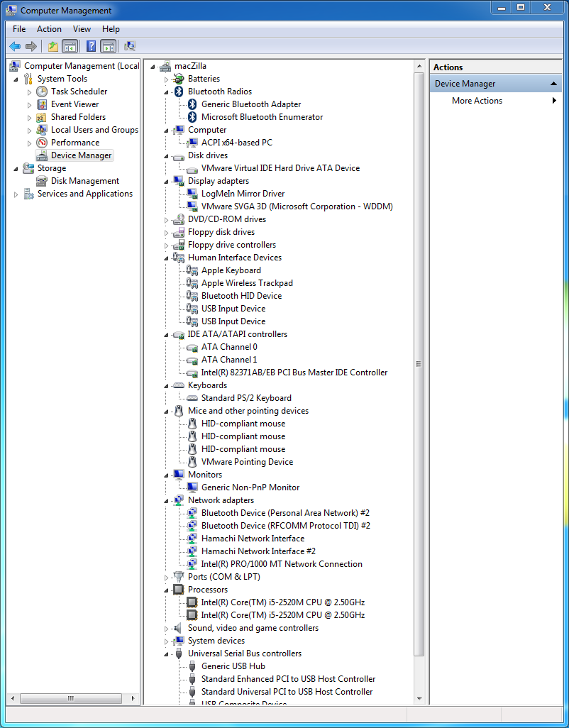Collapse the System Tools node
The height and width of the screenshot is (728, 569).
click(16, 79)
